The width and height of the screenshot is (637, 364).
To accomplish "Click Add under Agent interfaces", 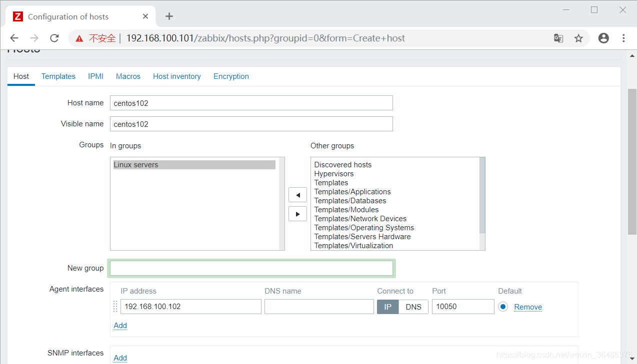I will pyautogui.click(x=120, y=326).
